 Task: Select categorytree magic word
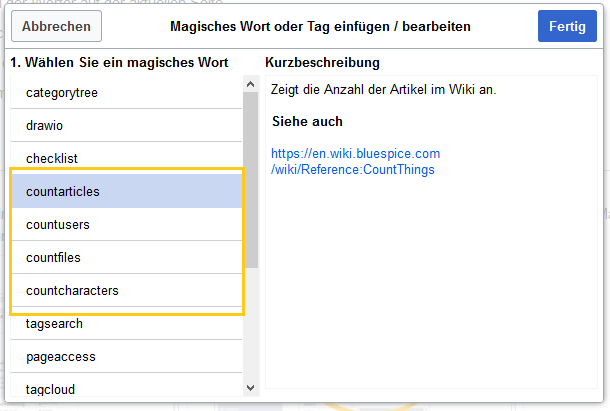[126, 93]
